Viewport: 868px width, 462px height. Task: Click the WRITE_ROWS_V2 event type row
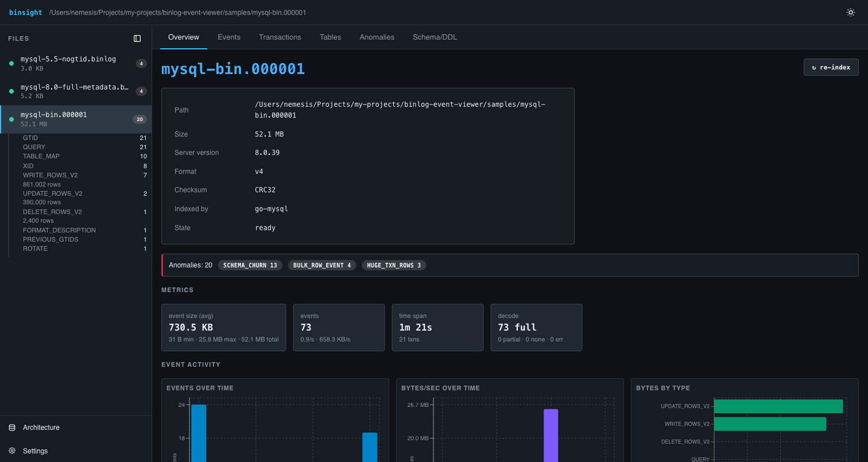pyautogui.click(x=84, y=175)
